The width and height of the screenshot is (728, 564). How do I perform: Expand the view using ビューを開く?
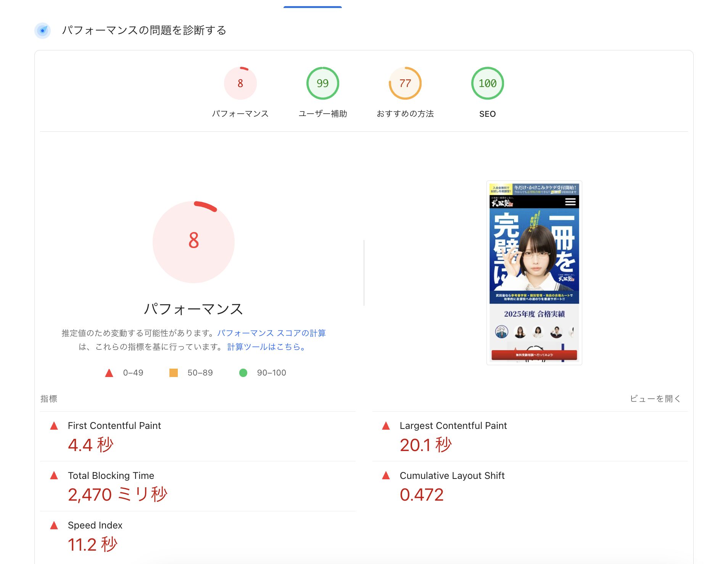click(655, 399)
